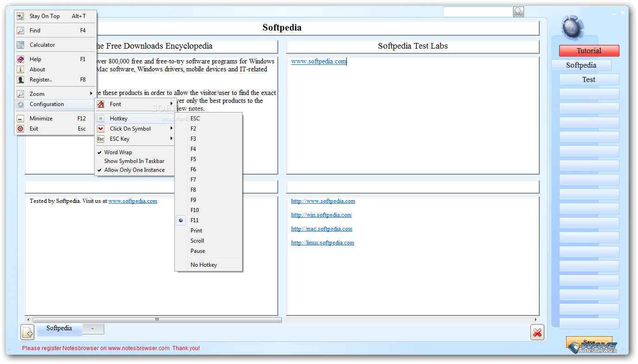Click the dash tab next to Softpedia

coord(93,329)
